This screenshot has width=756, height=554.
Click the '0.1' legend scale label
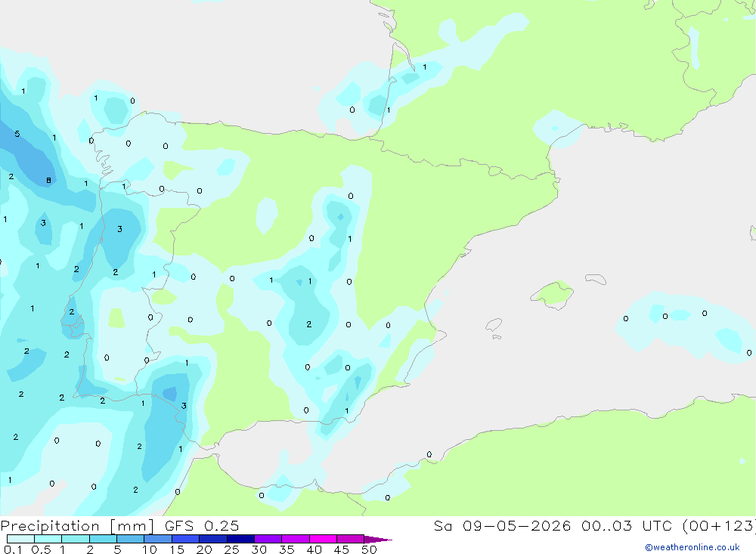tap(13, 549)
